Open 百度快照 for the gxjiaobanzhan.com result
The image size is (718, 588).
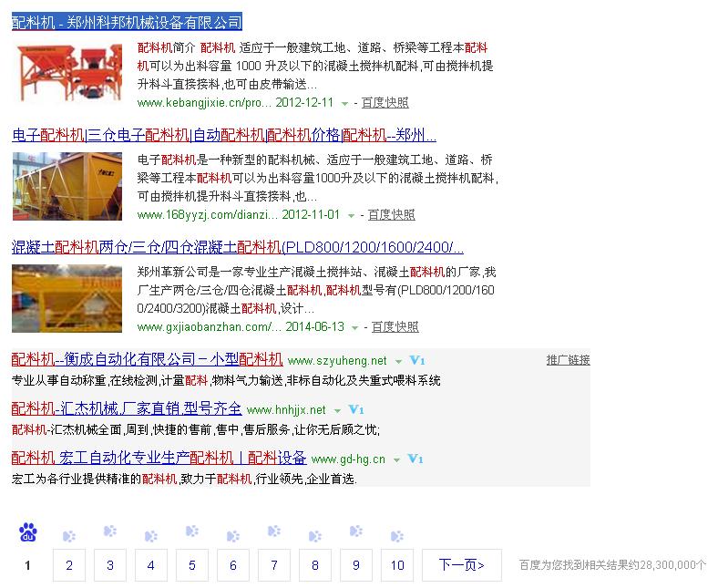coord(395,326)
